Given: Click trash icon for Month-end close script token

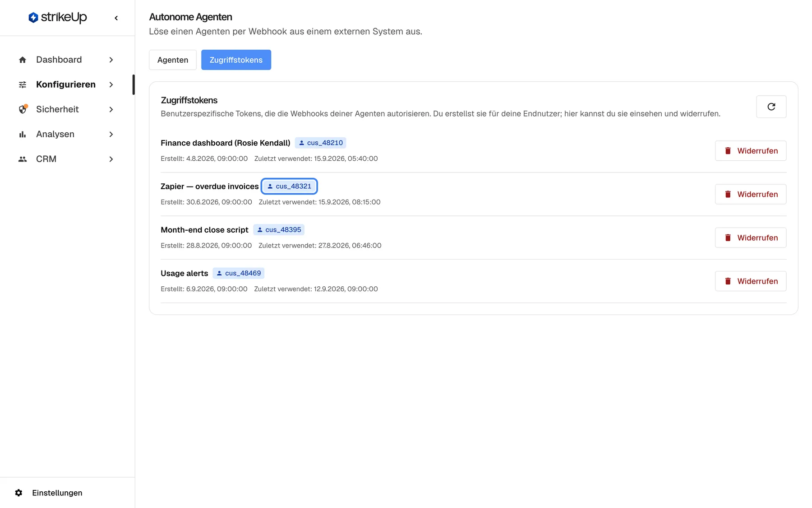Looking at the screenshot, I should [x=728, y=238].
